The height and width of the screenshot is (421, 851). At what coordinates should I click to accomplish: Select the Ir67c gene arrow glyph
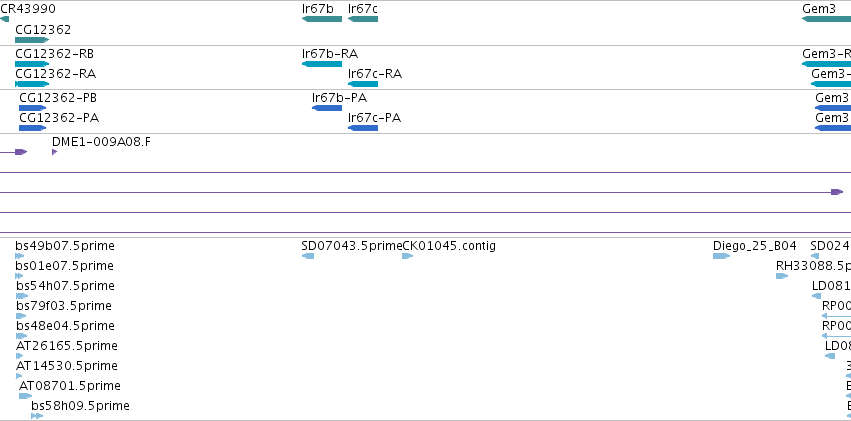(x=363, y=19)
